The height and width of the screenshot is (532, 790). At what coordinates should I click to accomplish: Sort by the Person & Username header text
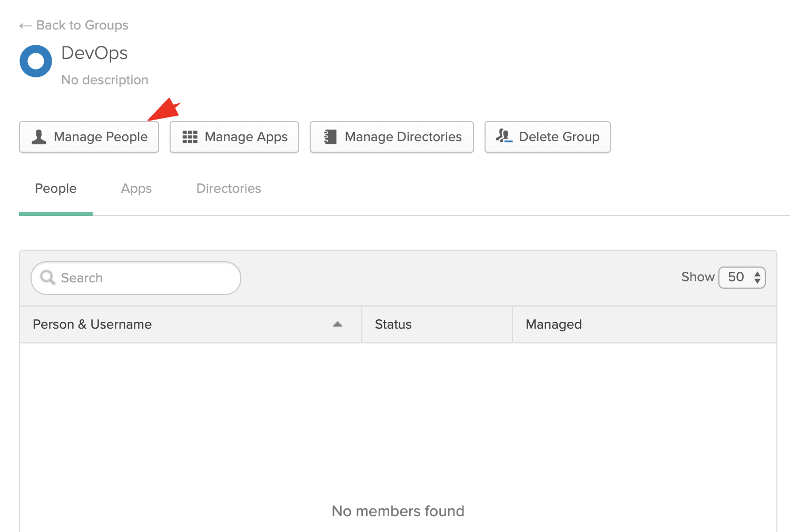pyautogui.click(x=92, y=324)
